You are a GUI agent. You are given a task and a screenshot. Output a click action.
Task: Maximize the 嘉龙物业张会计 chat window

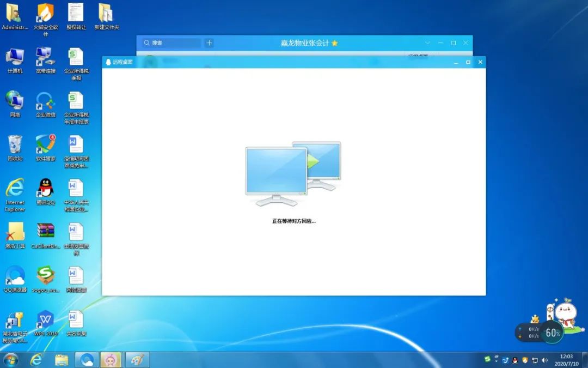[x=454, y=43]
